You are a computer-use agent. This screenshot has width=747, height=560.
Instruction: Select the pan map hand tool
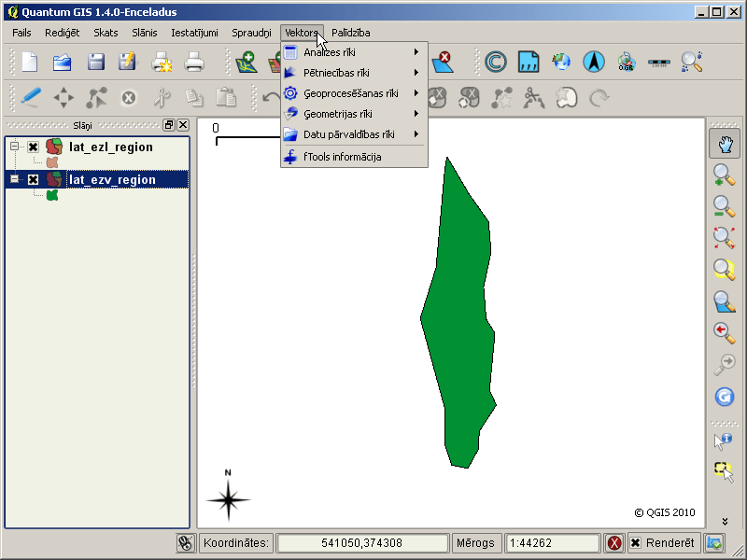(x=725, y=144)
